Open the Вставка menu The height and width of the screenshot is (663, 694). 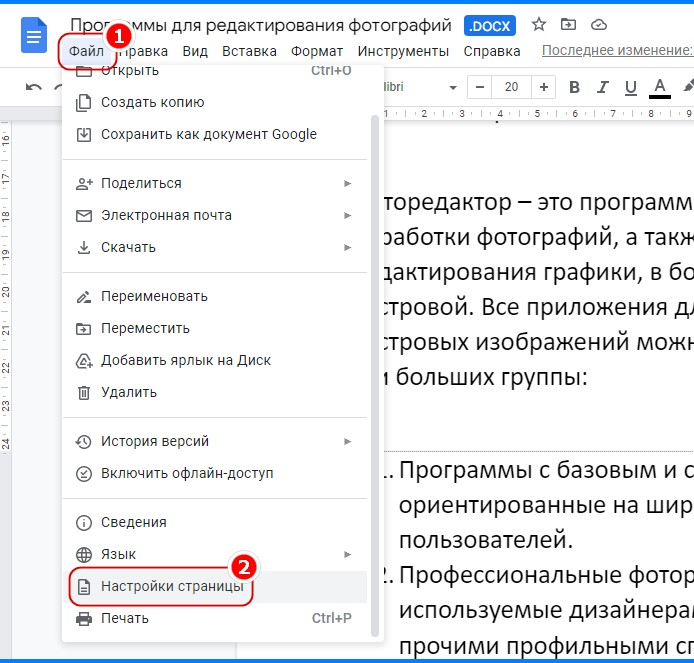250,51
